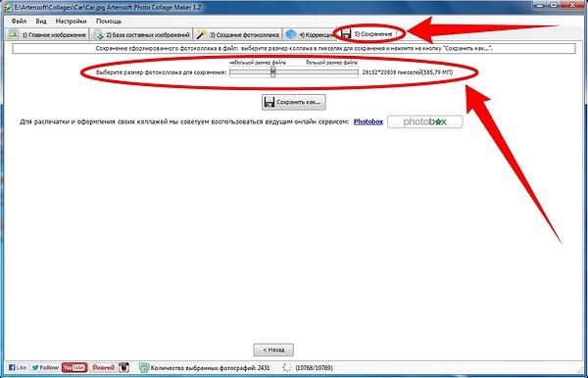The height and width of the screenshot is (378, 588).
Task: Switch to База составных изображений tab
Action: point(142,34)
